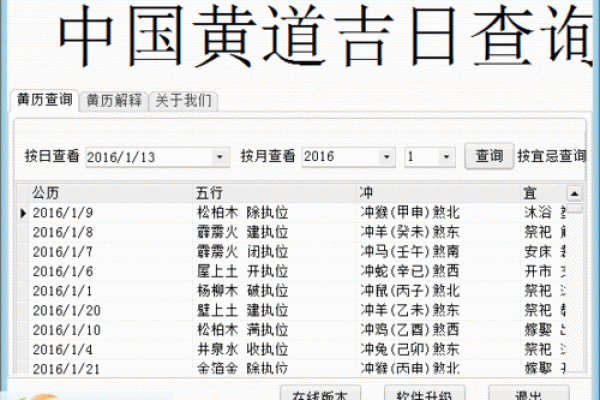The width and height of the screenshot is (600, 400).
Task: Open the year 2016 dropdown arrow
Action: [x=386, y=157]
